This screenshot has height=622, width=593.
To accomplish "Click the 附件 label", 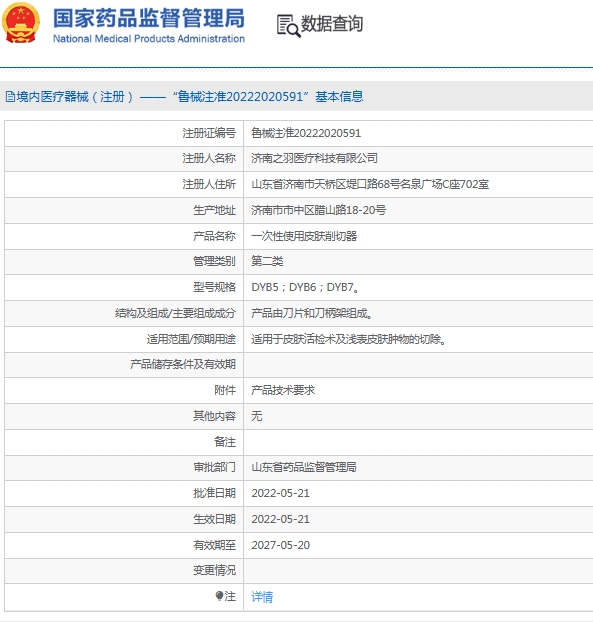I will coord(225,390).
